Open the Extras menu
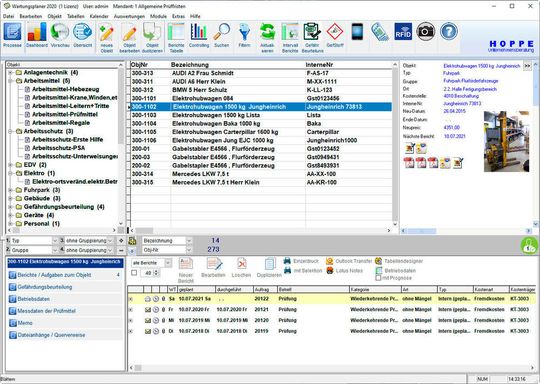 coord(178,16)
